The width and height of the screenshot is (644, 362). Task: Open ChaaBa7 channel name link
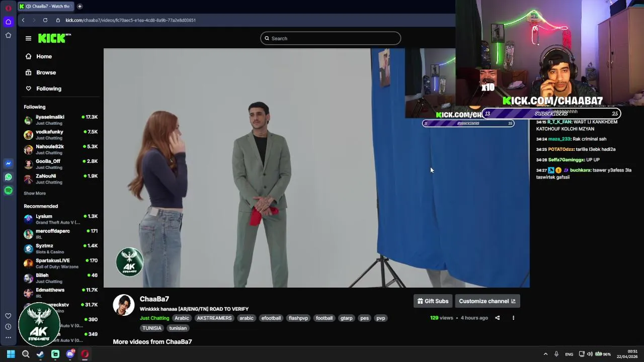coord(154,299)
